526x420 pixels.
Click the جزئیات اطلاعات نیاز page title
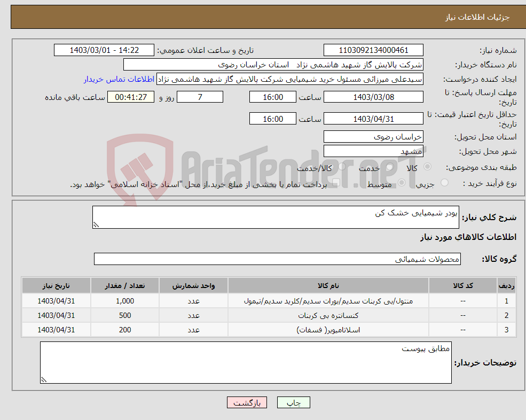pos(477,17)
